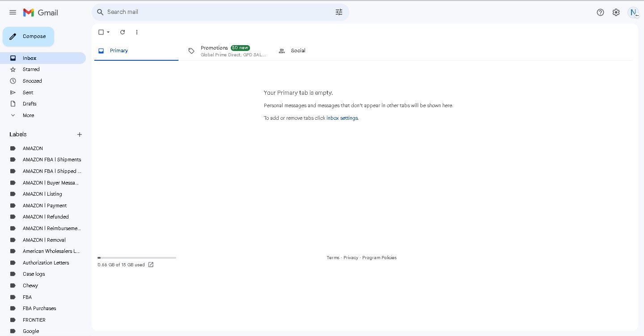Switch to the Promotions tab
This screenshot has height=336, width=644.
click(x=227, y=51)
